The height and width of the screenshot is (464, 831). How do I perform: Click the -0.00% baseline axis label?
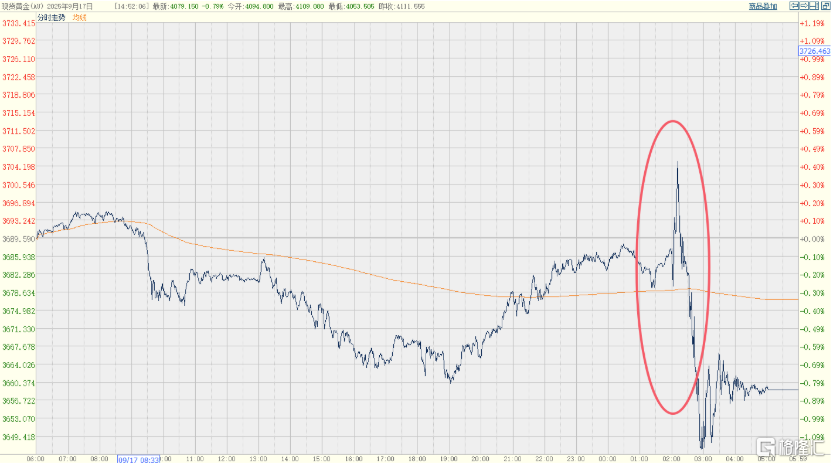tap(811, 239)
